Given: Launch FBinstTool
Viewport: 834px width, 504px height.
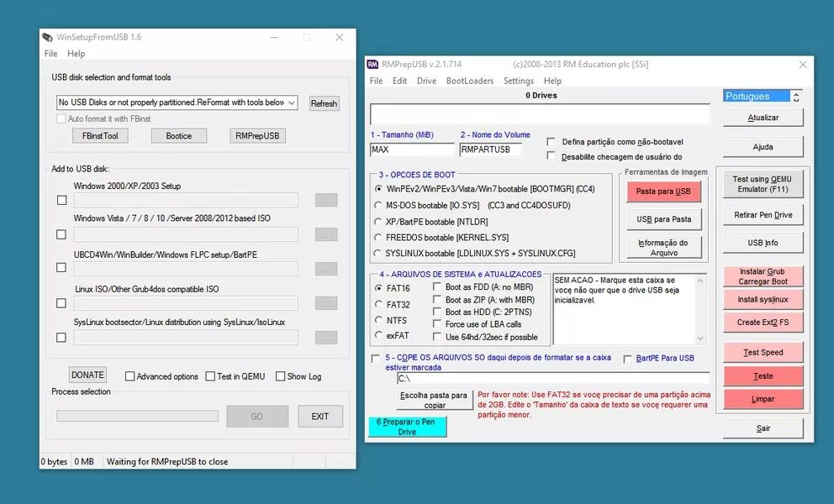Looking at the screenshot, I should point(100,136).
